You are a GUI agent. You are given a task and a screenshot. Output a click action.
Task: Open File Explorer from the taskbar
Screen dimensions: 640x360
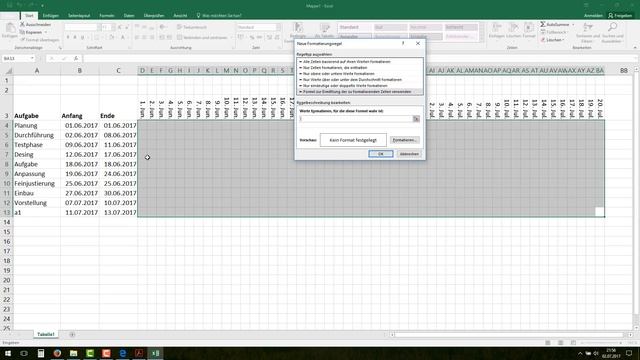point(73,353)
